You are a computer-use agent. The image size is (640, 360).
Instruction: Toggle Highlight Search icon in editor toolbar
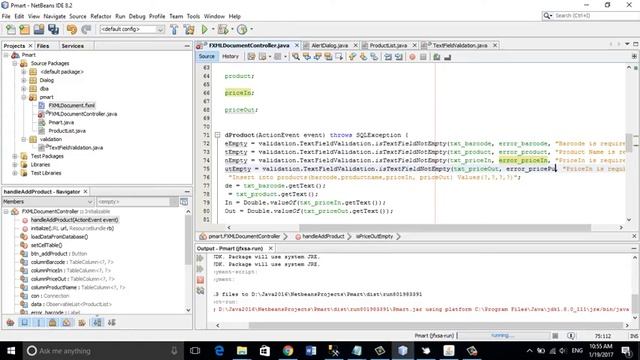pos(328,57)
